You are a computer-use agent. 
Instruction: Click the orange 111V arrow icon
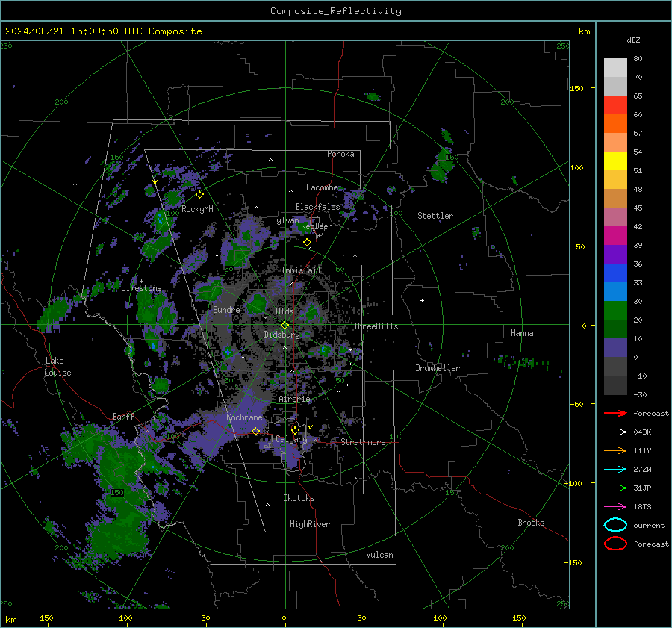615,450
